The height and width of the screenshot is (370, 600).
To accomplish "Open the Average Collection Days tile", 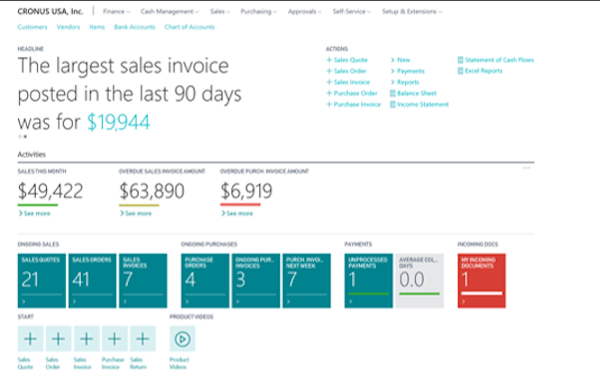I will (x=419, y=280).
